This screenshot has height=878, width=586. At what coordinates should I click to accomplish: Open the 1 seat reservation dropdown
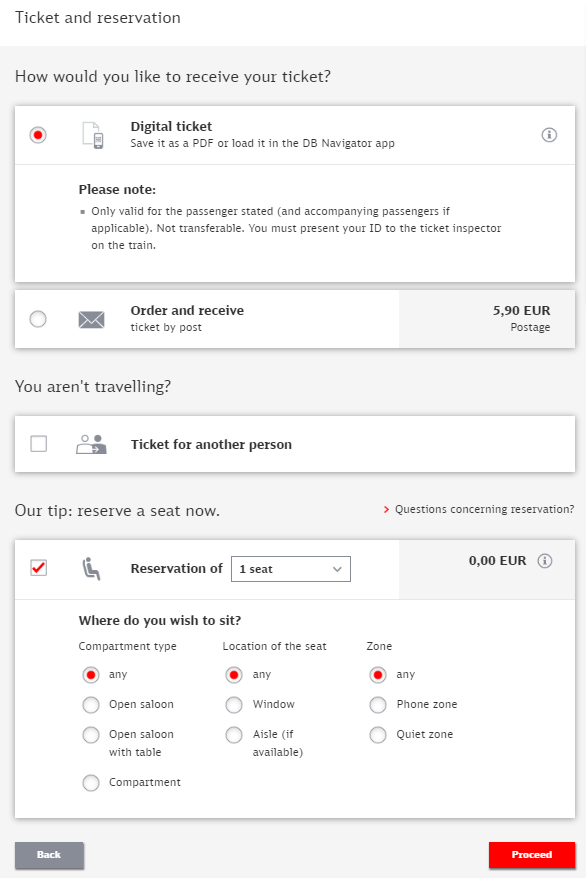(x=291, y=569)
